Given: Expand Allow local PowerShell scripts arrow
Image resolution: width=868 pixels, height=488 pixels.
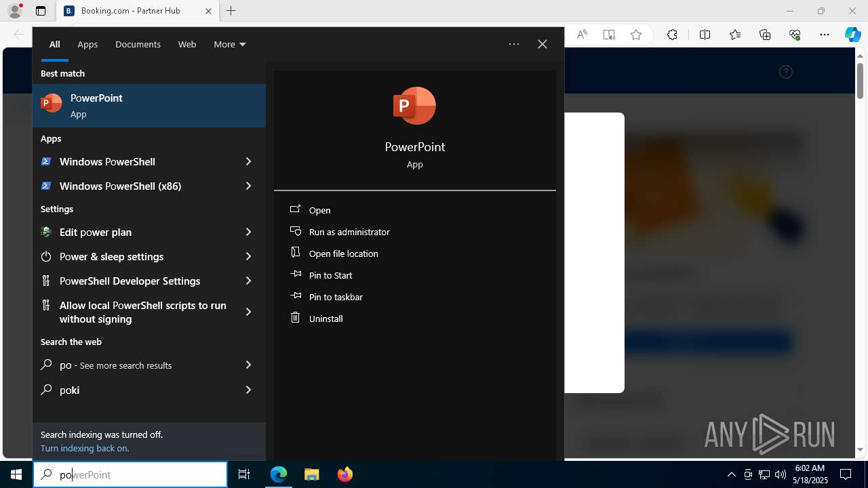Looking at the screenshot, I should 248,312.
